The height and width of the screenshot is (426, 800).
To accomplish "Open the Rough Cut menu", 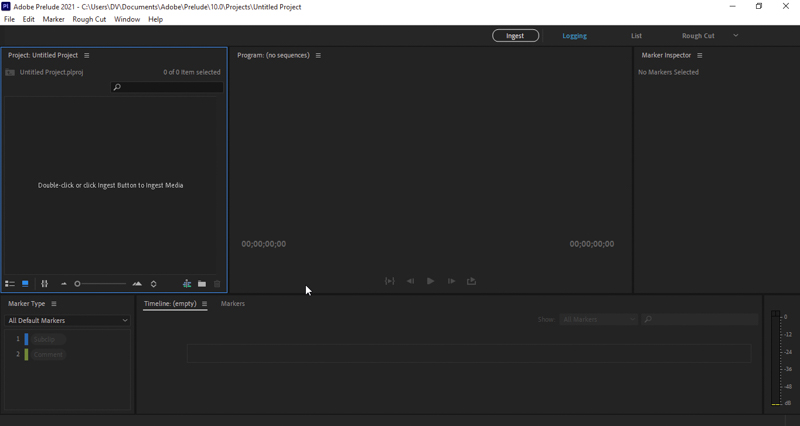I will [89, 19].
